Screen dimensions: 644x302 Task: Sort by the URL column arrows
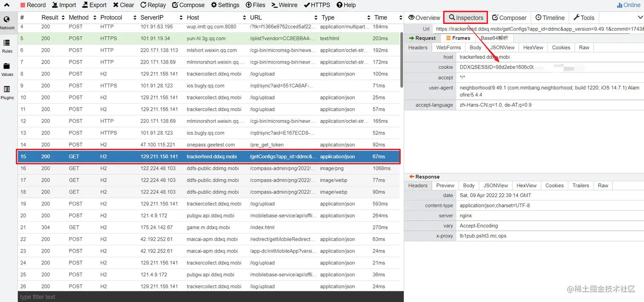316,17
